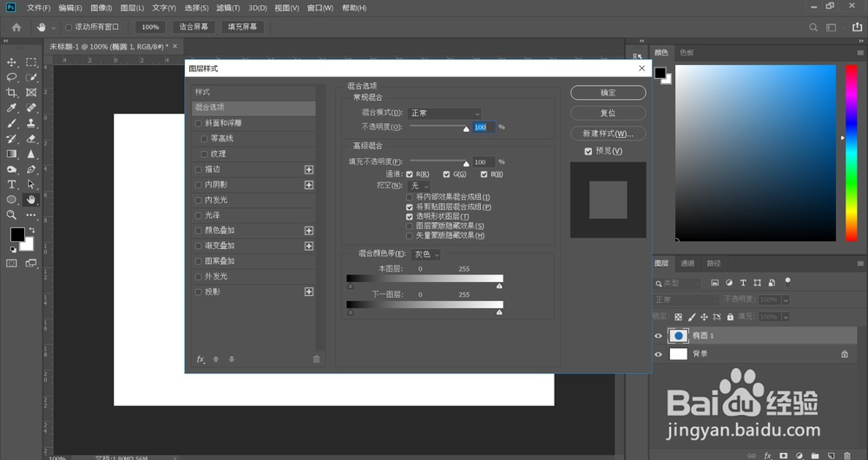Image resolution: width=868 pixels, height=460 pixels.
Task: Click the 复位 button
Action: pos(608,113)
